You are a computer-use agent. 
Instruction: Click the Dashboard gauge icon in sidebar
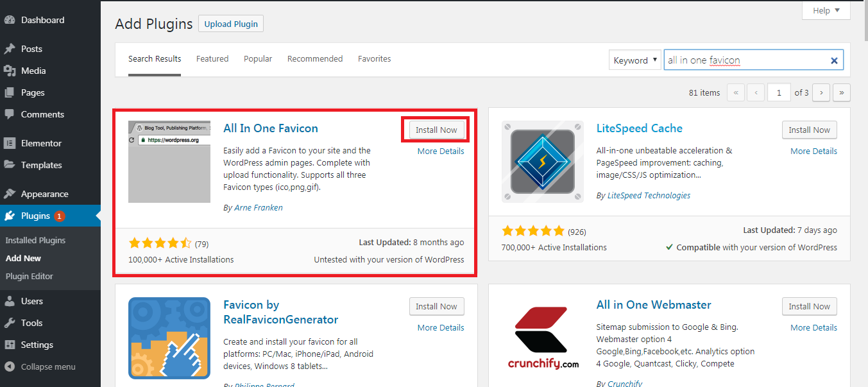(10, 20)
